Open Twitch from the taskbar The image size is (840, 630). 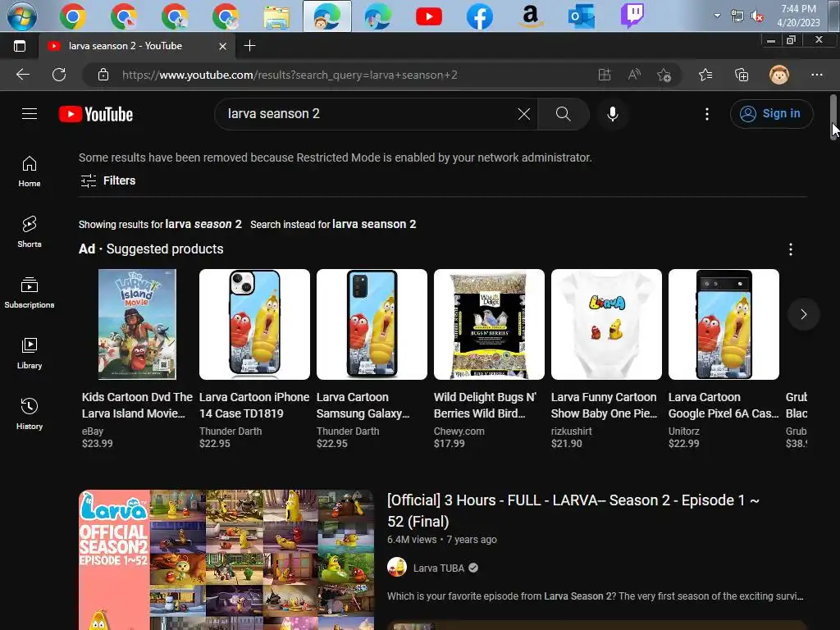(632, 16)
